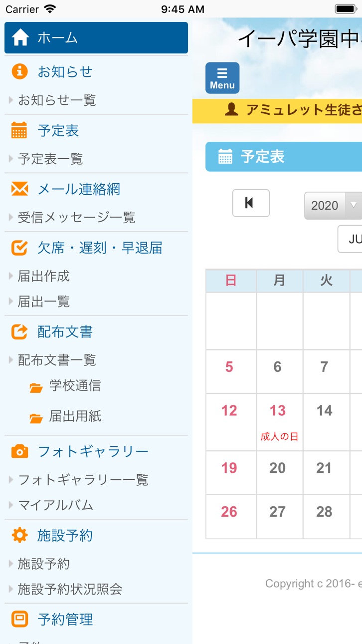
Task: Tap the orange info icon for お知らせ
Action: click(19, 71)
